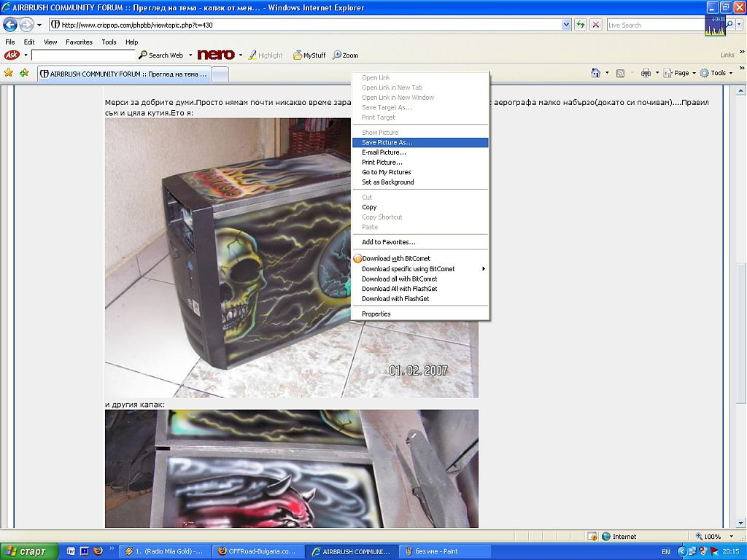
Task: Click the Refresh page icon
Action: 580,25
